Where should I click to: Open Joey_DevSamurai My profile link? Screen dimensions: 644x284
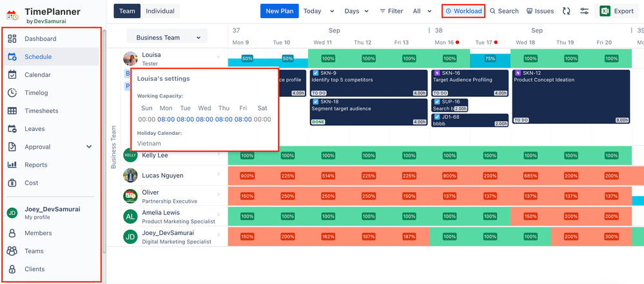click(52, 213)
